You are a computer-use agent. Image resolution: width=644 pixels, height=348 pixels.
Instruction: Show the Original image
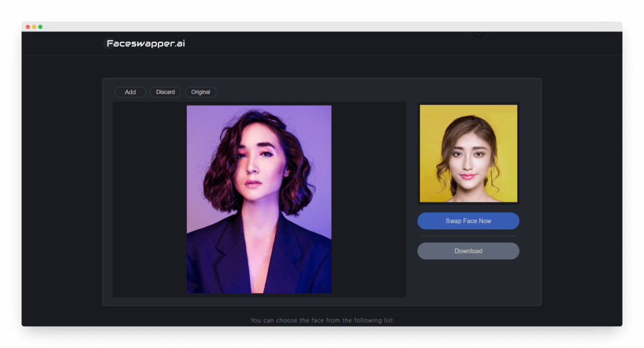(200, 92)
